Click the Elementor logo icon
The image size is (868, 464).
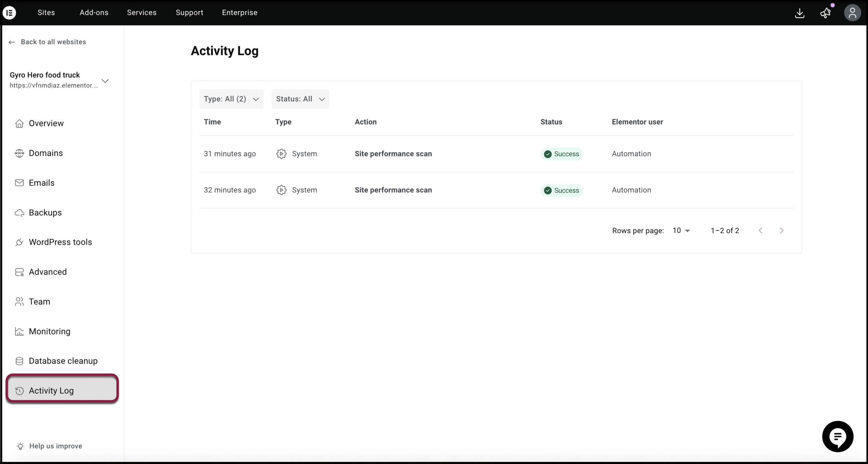click(x=9, y=13)
